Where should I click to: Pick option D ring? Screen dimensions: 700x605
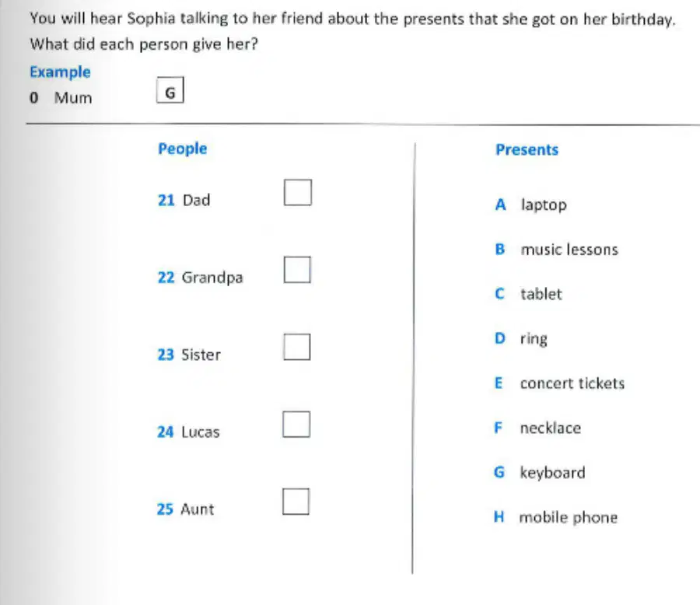(x=520, y=339)
